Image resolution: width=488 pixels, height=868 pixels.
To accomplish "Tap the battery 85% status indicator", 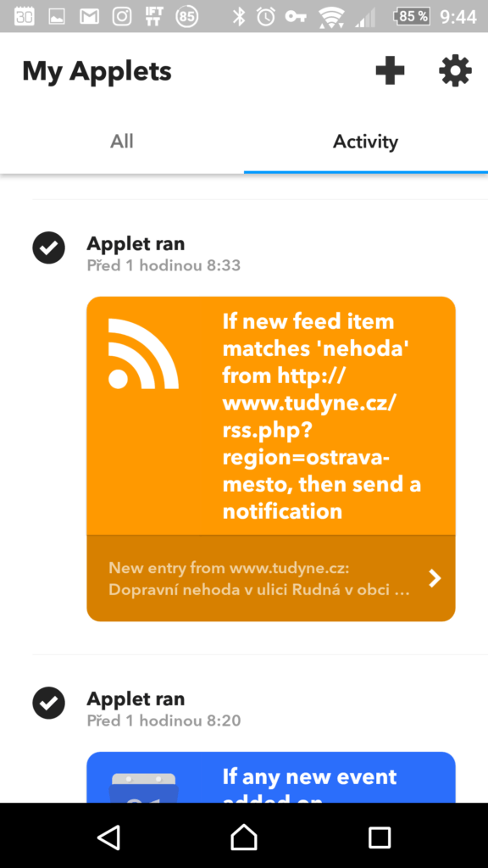I will click(412, 17).
